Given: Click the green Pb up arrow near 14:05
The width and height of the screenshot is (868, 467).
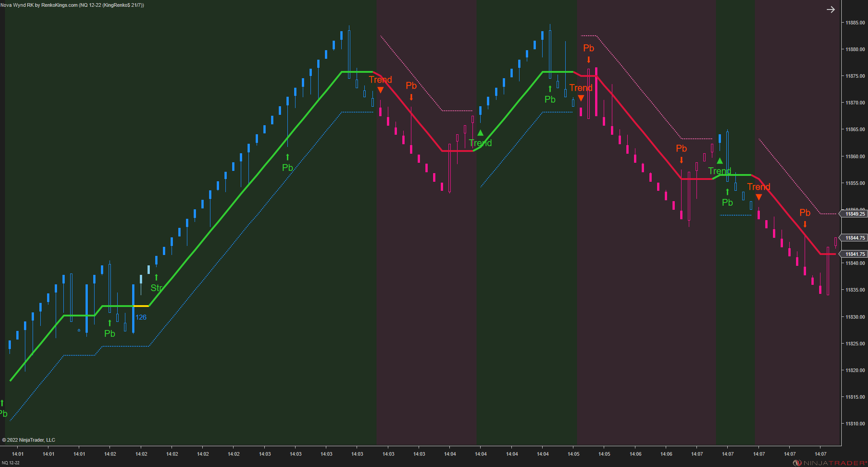Looking at the screenshot, I should [x=549, y=89].
